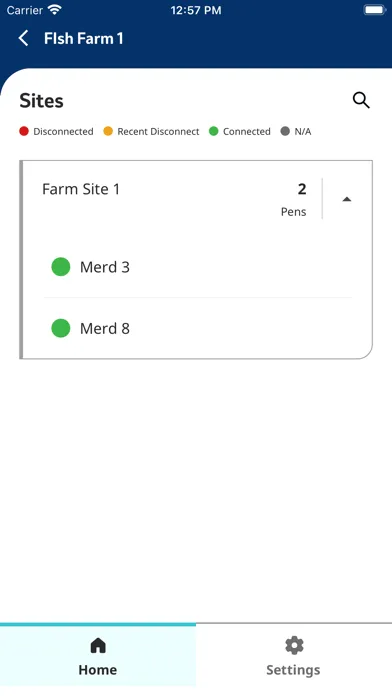Go back using the header arrow
Viewport: 392px width, 696px height.
24,38
